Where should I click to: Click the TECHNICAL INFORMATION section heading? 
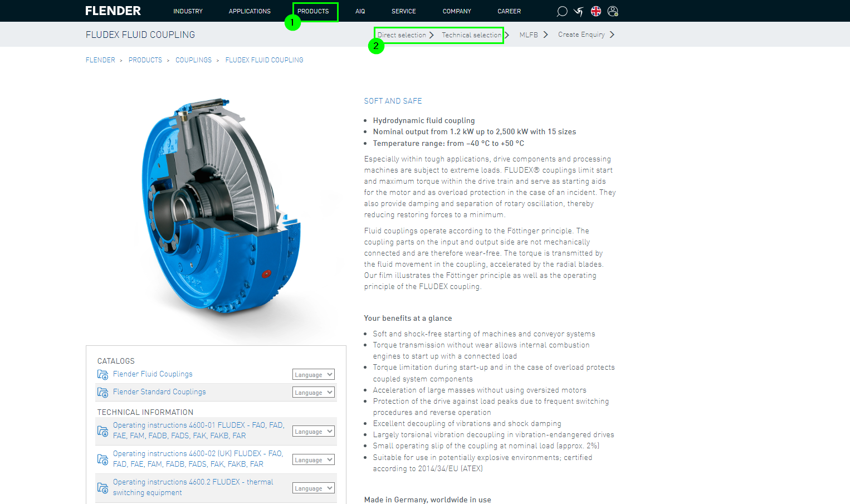145,412
